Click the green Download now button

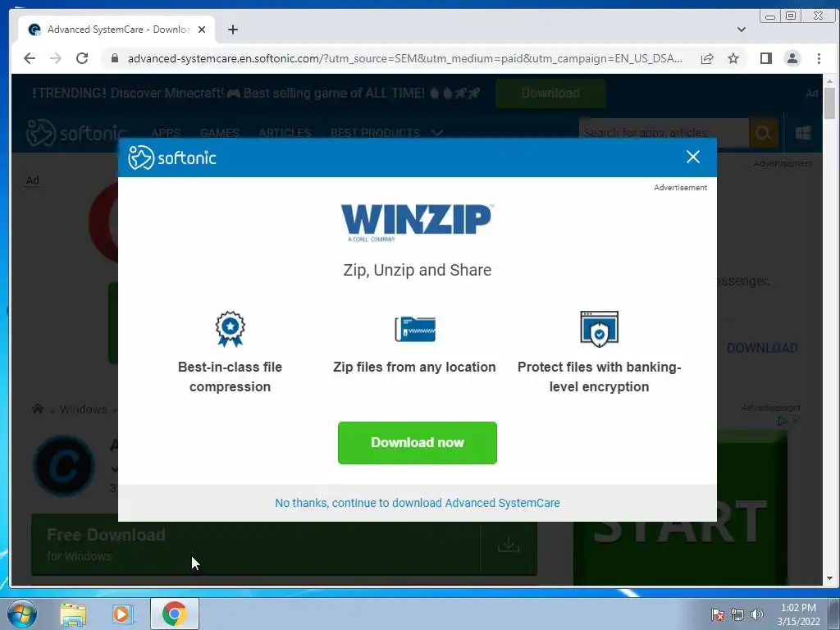coord(418,442)
